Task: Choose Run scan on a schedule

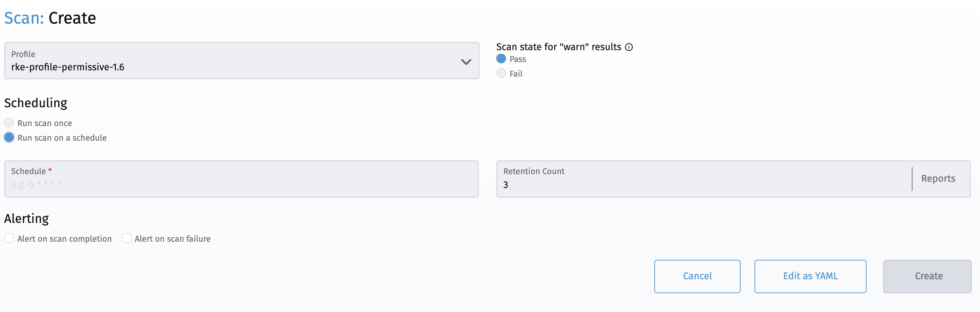Action: (x=9, y=137)
